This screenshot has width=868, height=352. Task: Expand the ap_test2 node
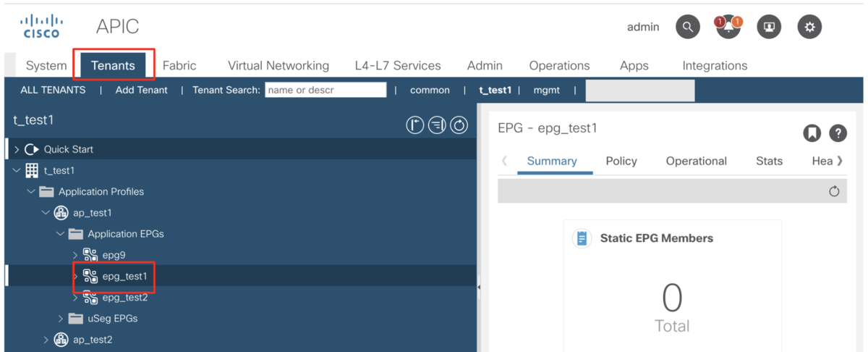pyautogui.click(x=46, y=340)
